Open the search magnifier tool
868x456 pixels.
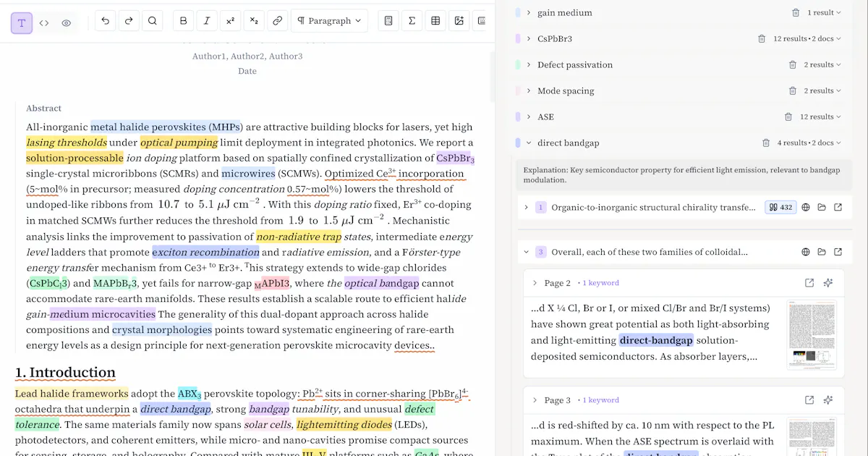152,21
